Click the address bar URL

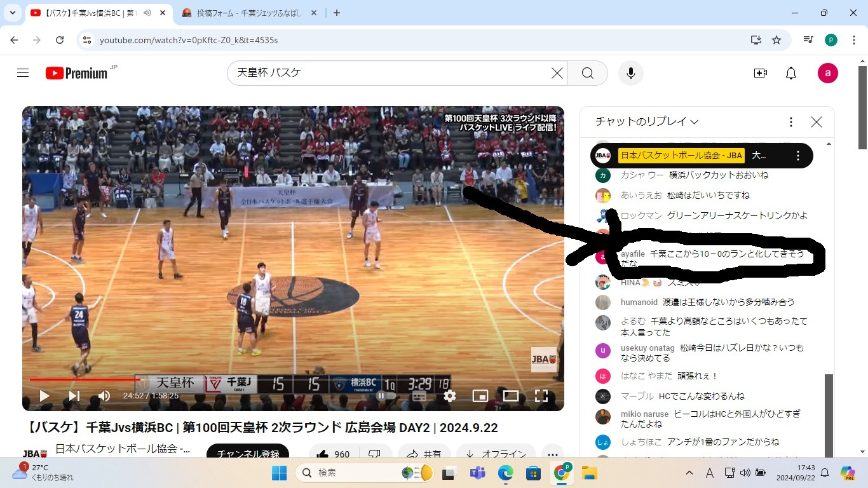point(189,40)
